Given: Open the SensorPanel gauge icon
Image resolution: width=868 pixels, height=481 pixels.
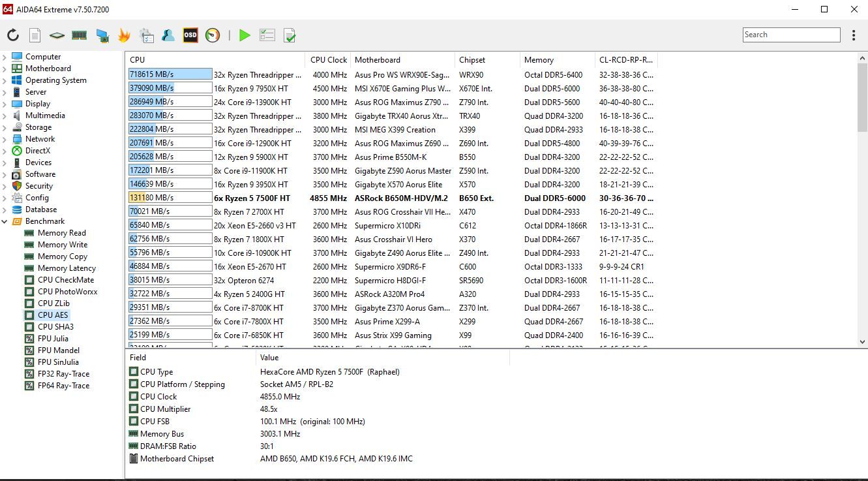Looking at the screenshot, I should [x=213, y=35].
